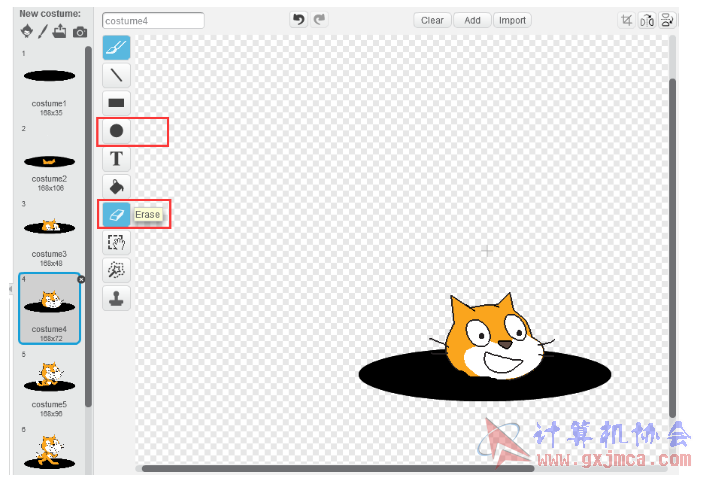Viewport: 707px width, 478px height.
Task: Select costume3 thumbnail
Action: coord(50,235)
